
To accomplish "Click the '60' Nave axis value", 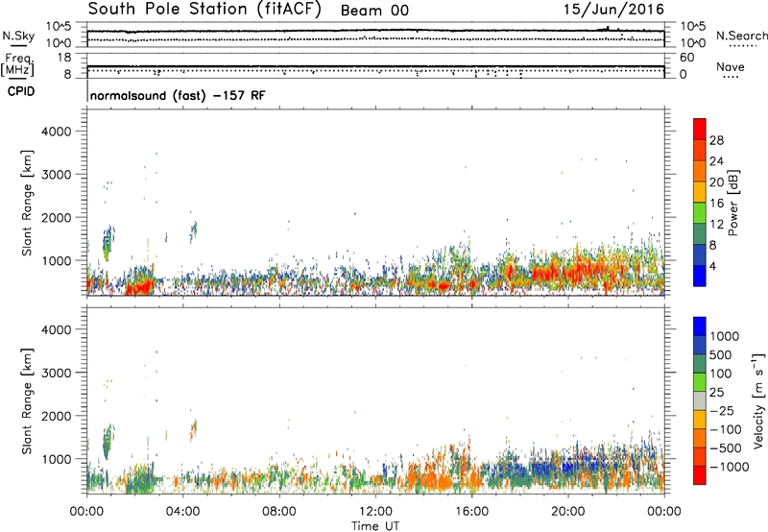I will click(686, 58).
